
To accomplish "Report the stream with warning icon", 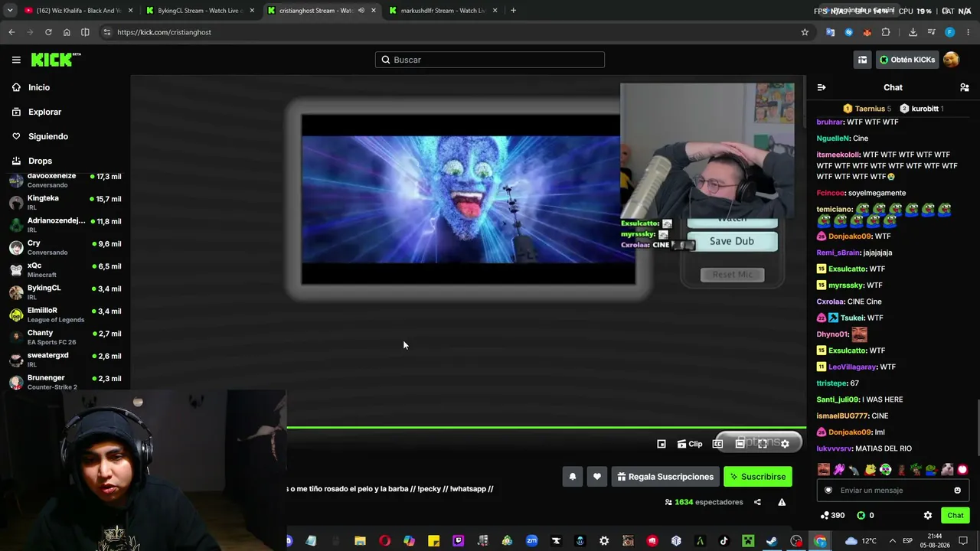I will [x=782, y=502].
